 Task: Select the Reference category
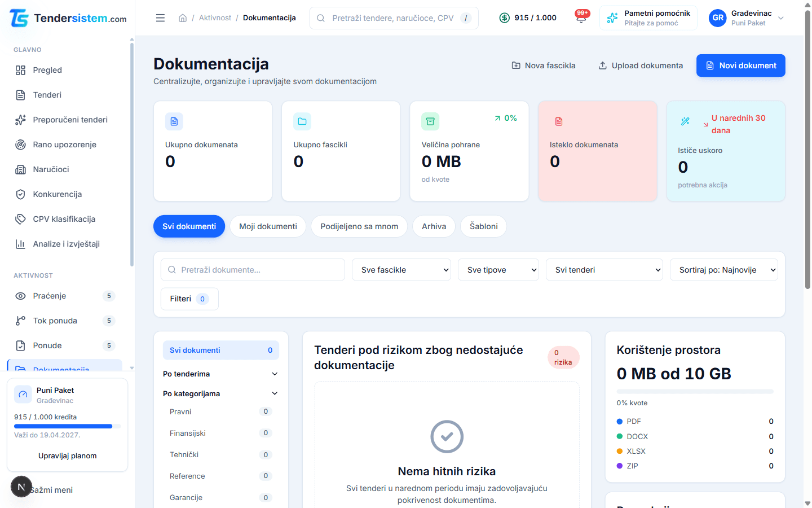(x=220, y=476)
